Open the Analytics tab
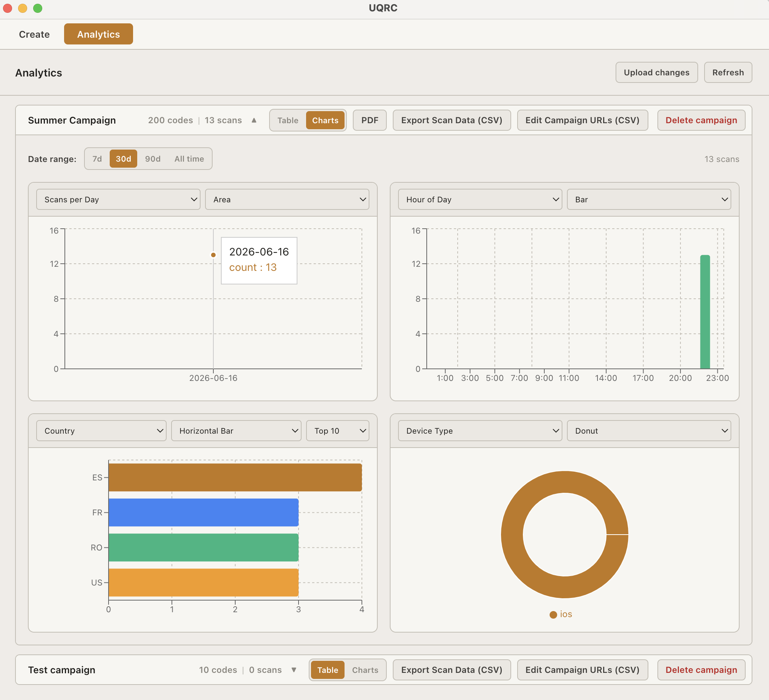769x700 pixels. (x=98, y=34)
